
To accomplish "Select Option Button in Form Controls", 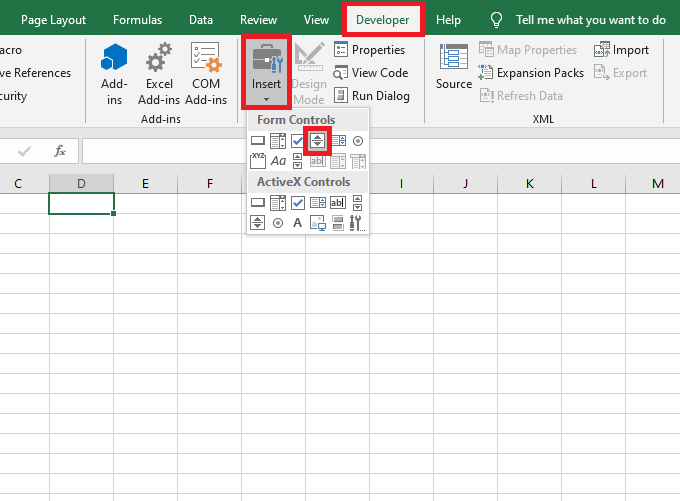I will (358, 141).
